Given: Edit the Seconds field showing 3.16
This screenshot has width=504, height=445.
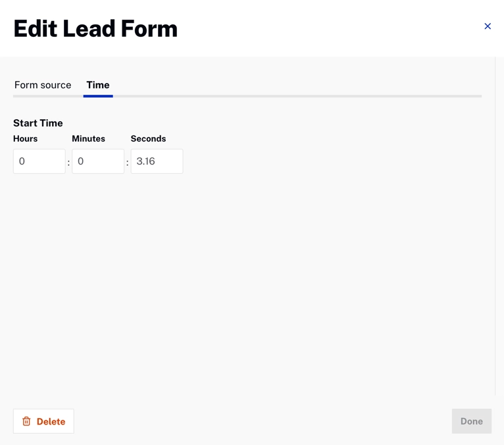Looking at the screenshot, I should point(157,161).
